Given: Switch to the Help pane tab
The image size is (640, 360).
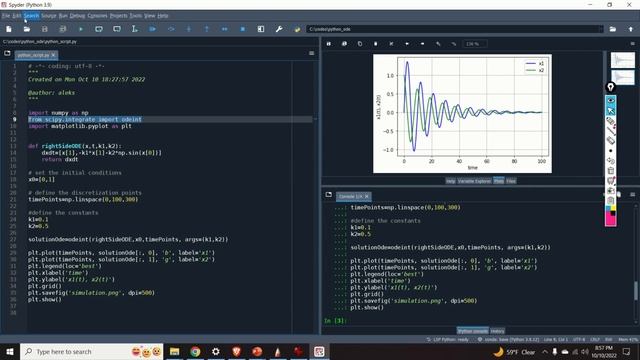Looking at the screenshot, I should coord(450,181).
